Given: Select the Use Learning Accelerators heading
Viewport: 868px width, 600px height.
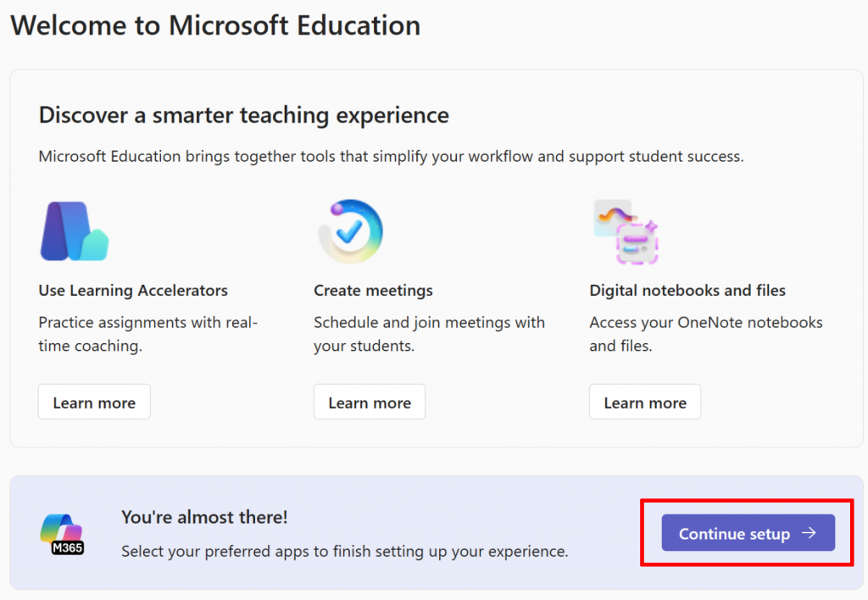Looking at the screenshot, I should (133, 290).
